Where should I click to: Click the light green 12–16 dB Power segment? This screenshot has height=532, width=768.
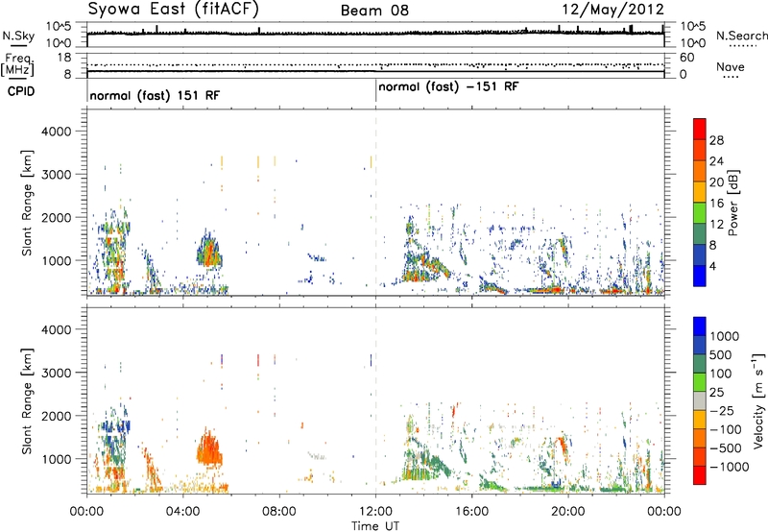pos(700,212)
